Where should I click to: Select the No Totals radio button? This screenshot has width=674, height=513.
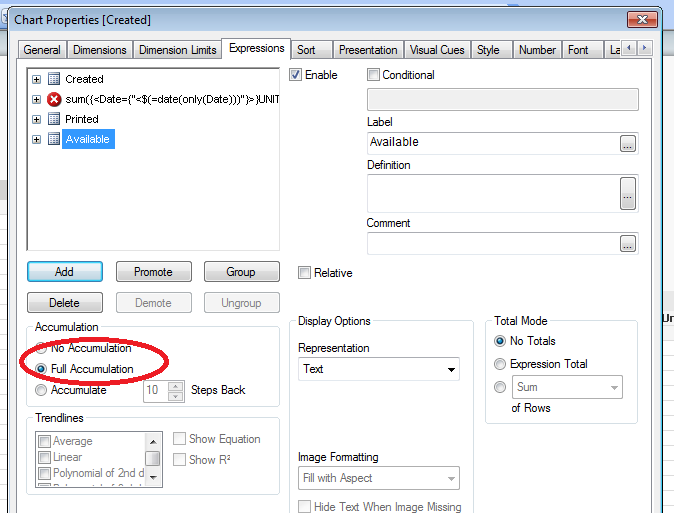(x=500, y=341)
